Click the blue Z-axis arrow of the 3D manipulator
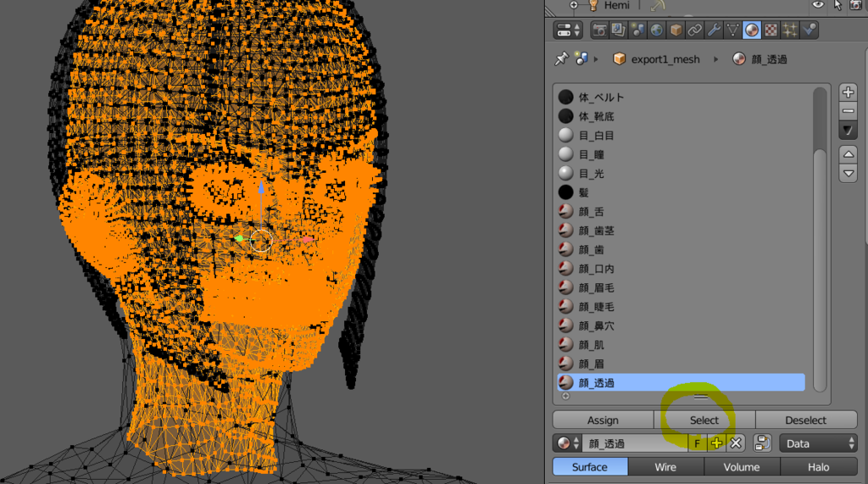868x484 pixels. tap(261, 188)
